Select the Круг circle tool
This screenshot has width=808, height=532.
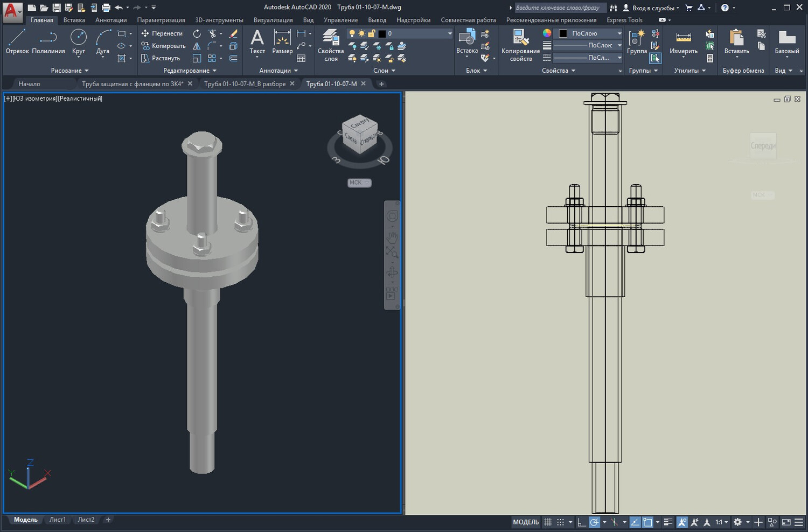[79, 42]
